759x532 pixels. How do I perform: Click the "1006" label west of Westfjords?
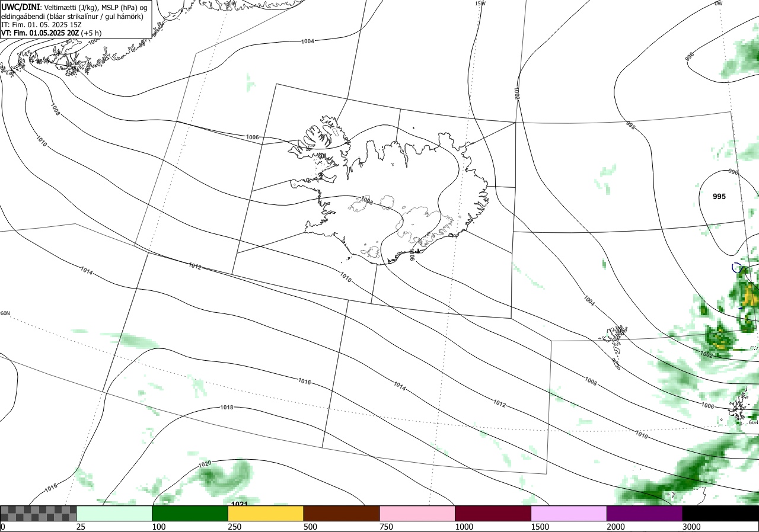click(x=253, y=137)
